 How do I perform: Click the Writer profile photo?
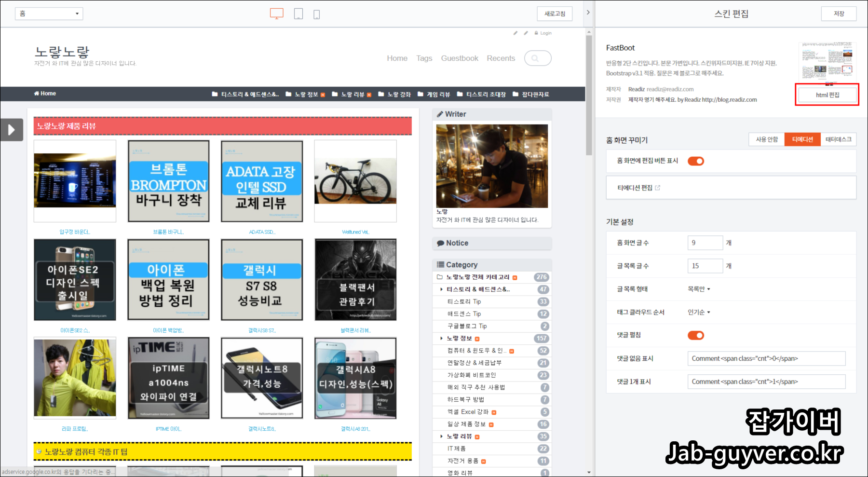tap(492, 166)
